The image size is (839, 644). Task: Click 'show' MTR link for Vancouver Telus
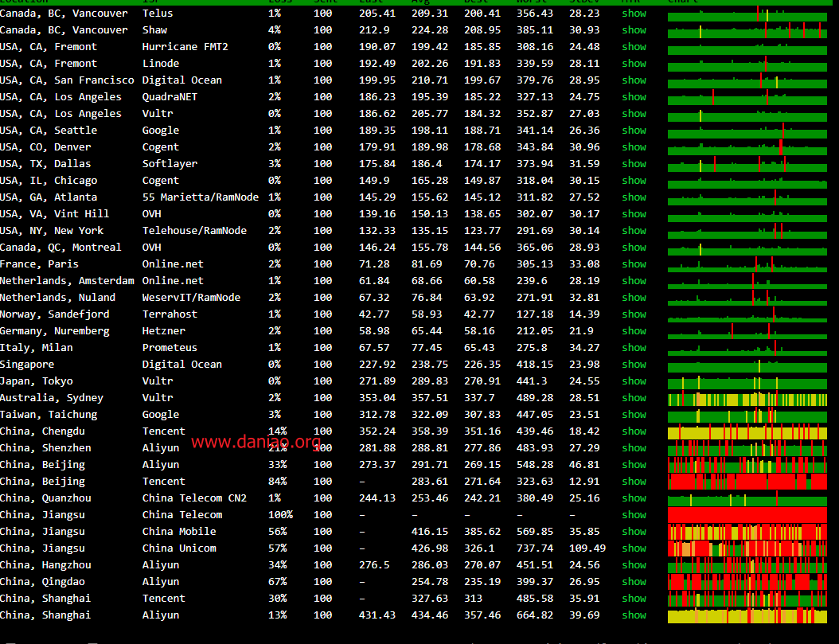coord(634,14)
